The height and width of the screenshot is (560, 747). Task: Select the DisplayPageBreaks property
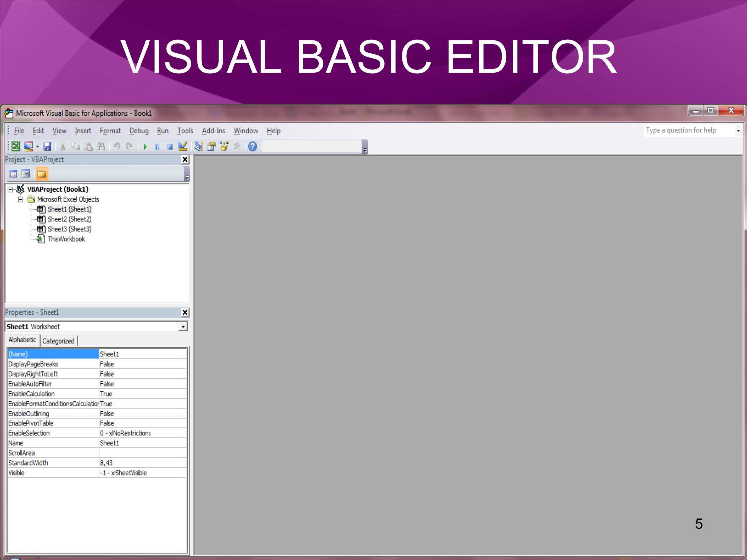click(x=97, y=364)
